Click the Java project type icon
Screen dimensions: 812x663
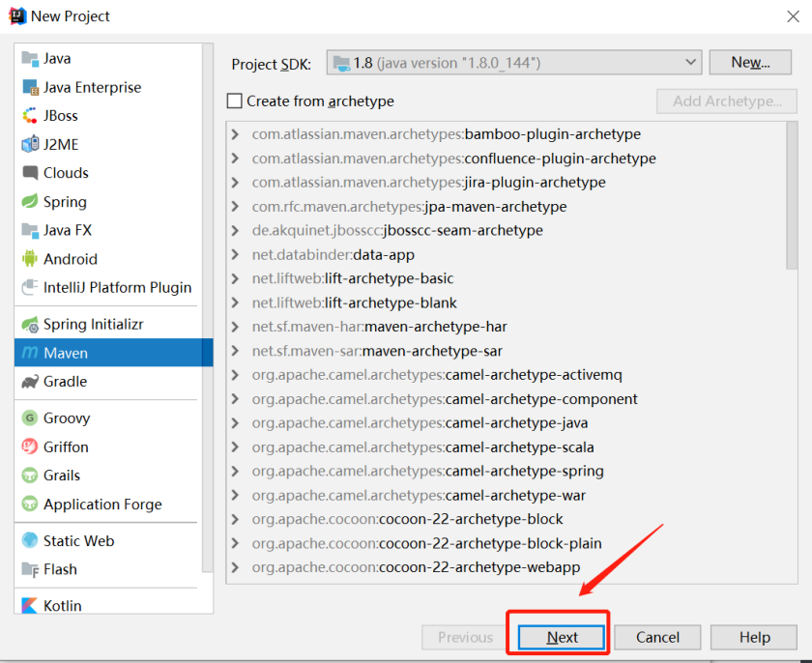(x=30, y=59)
